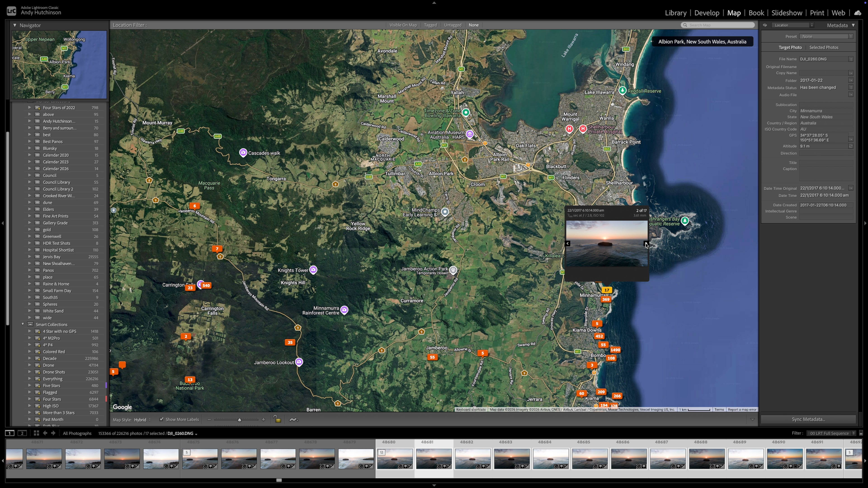Zoom in the map with plus icon

point(264,419)
